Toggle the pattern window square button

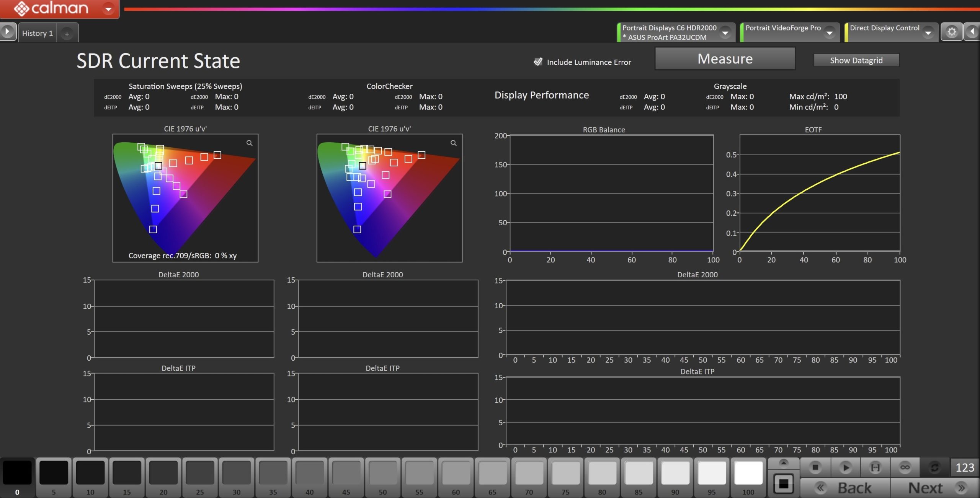pyautogui.click(x=784, y=484)
